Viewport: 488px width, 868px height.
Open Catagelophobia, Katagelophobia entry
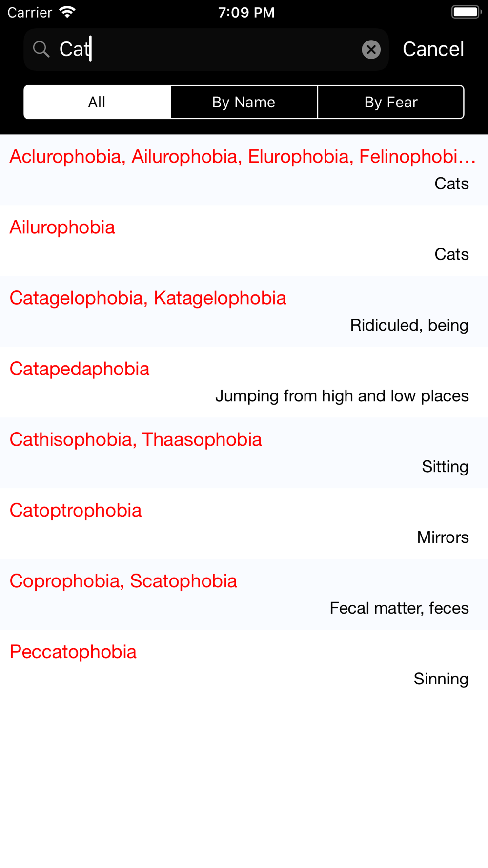(x=244, y=311)
